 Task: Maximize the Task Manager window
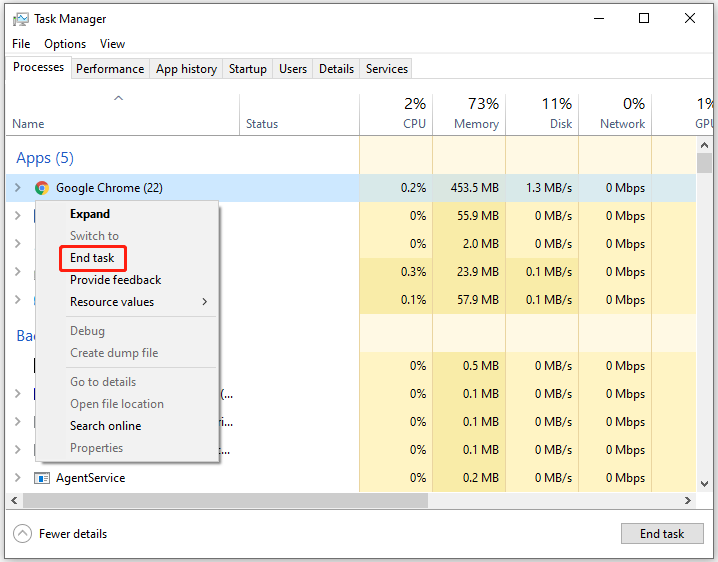(644, 18)
